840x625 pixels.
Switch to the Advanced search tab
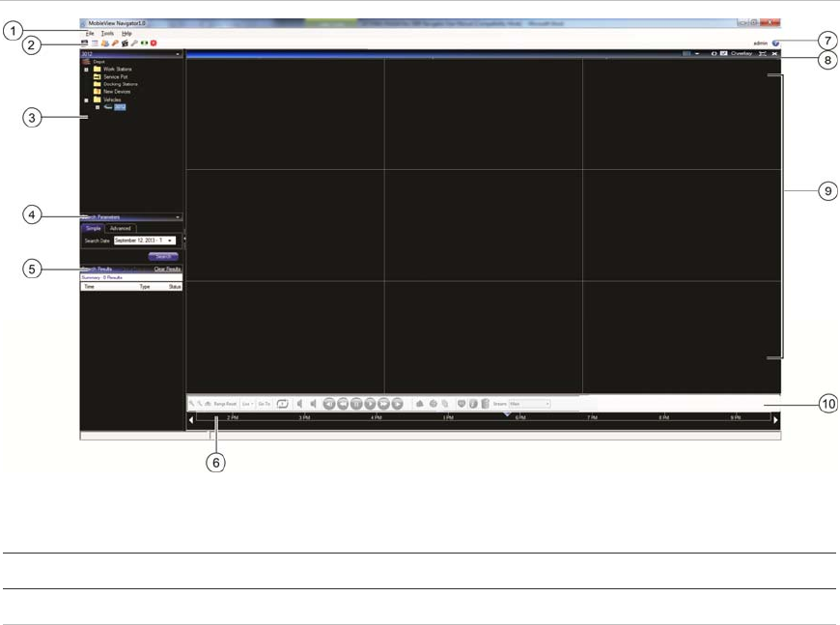(x=120, y=228)
